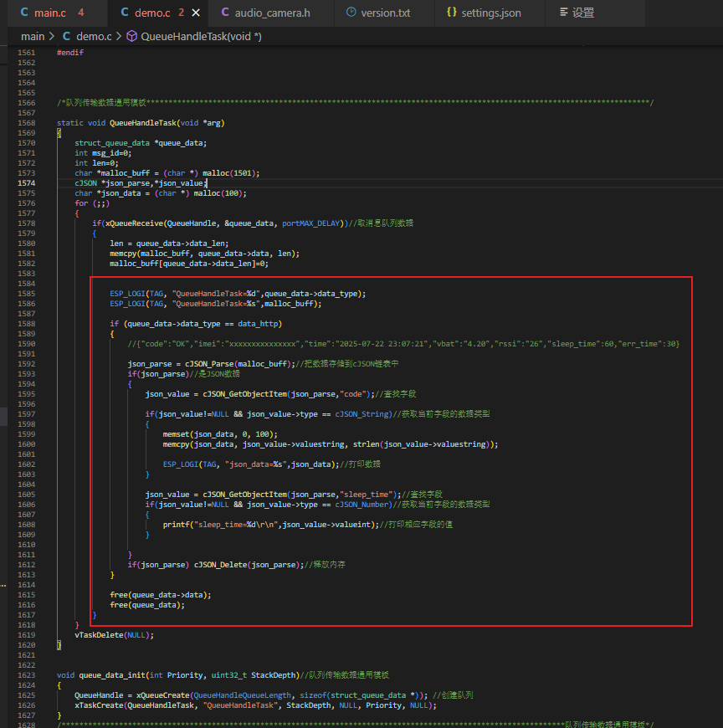Open the audio_camera.h tab

click(272, 13)
